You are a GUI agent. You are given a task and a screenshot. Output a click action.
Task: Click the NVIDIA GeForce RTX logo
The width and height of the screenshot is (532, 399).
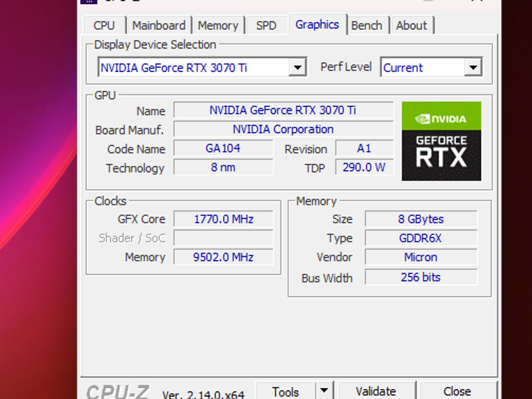(441, 141)
